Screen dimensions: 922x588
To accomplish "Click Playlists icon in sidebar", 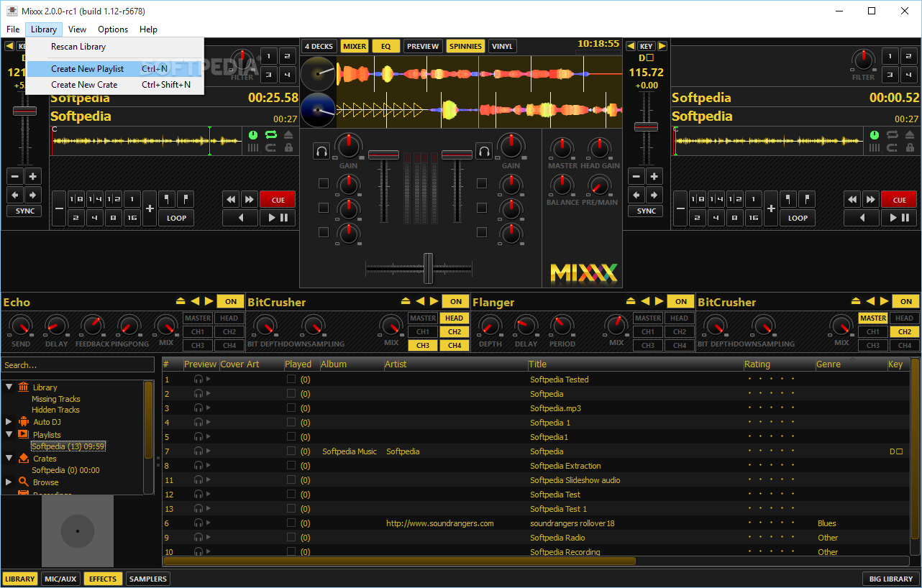I will 23,434.
